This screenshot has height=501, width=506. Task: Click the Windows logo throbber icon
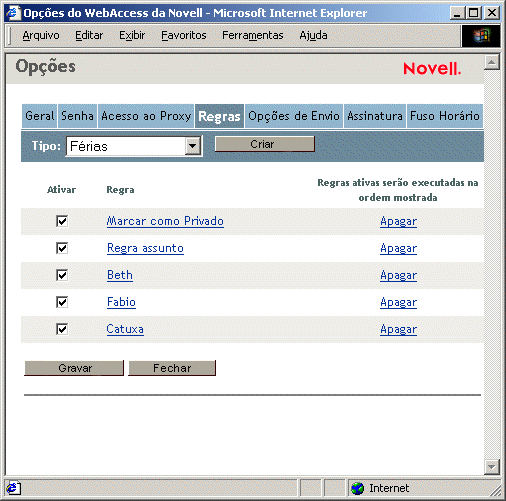(x=481, y=35)
